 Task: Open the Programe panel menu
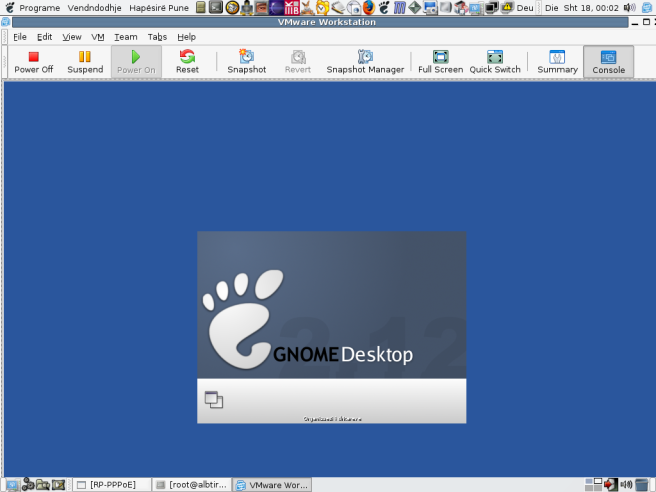39,8
